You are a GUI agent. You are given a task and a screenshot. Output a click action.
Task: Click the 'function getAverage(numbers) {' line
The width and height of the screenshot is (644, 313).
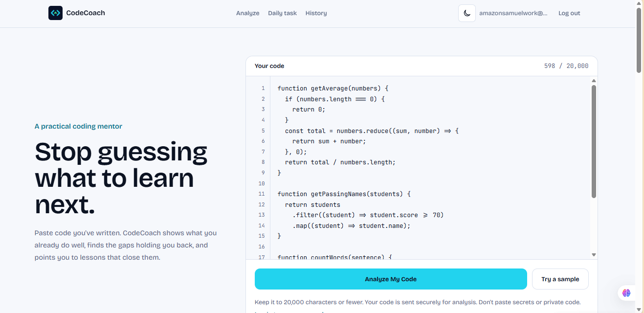pyautogui.click(x=333, y=89)
